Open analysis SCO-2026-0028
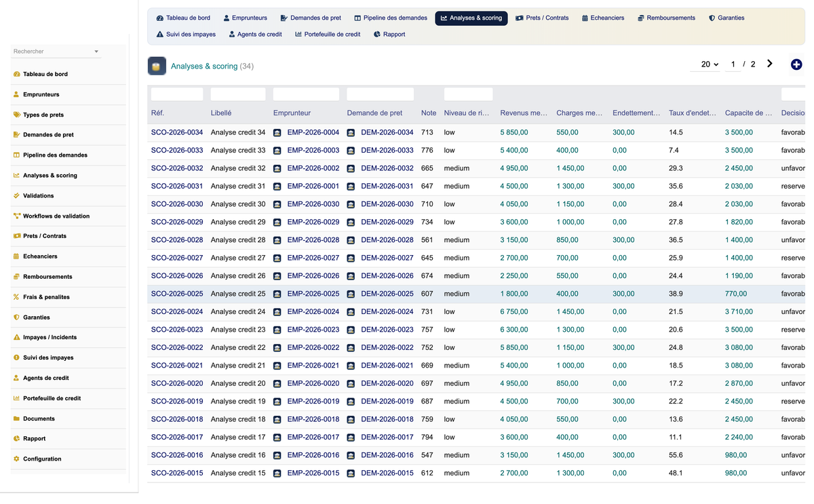 pyautogui.click(x=177, y=240)
